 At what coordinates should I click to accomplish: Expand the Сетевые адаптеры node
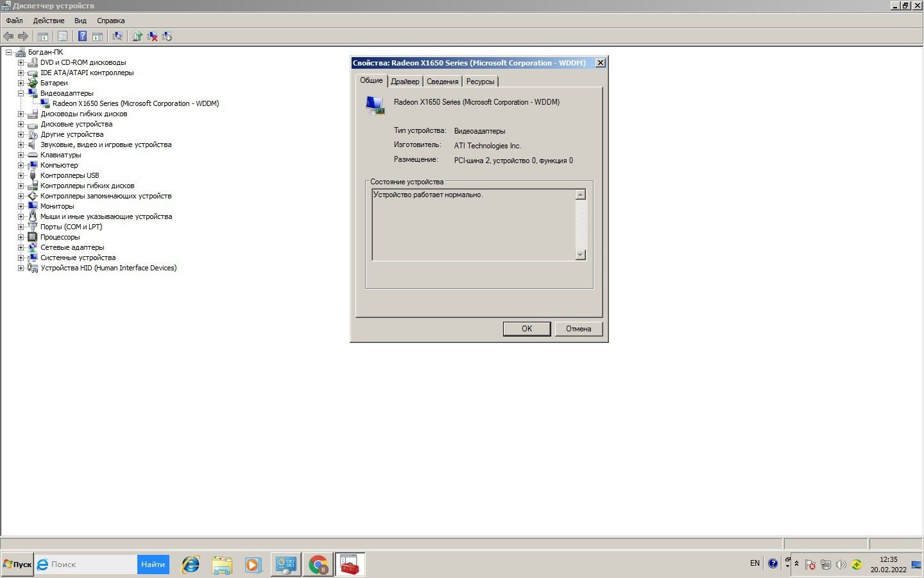21,247
